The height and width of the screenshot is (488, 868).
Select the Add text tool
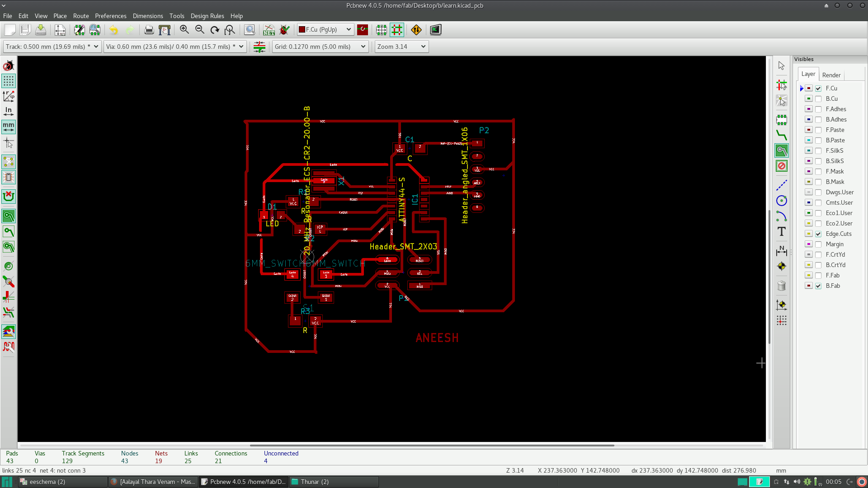click(x=781, y=232)
